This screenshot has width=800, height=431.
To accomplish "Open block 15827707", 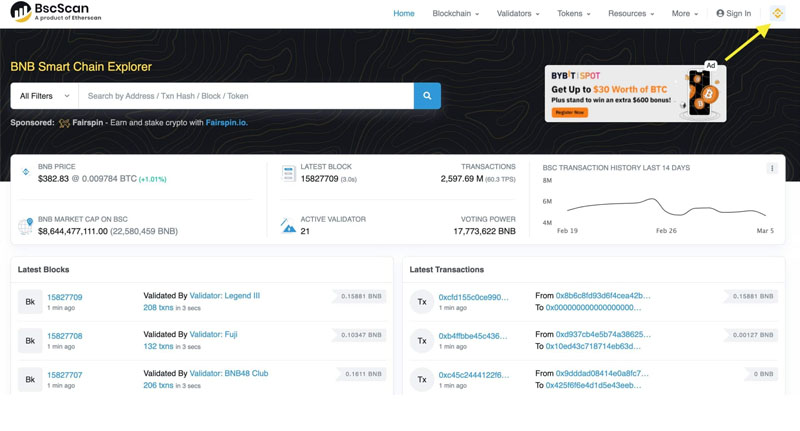I will pos(65,375).
